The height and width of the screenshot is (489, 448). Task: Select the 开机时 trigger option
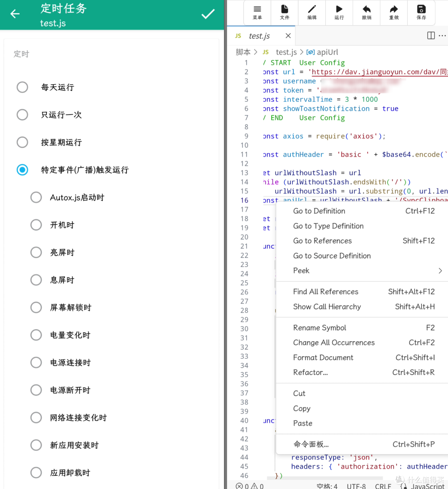pos(36,225)
